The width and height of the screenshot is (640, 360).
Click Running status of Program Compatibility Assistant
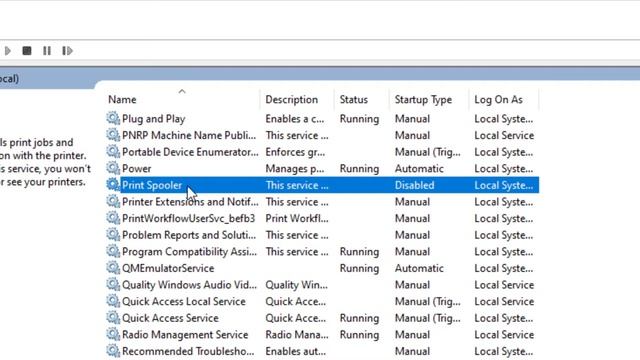pyautogui.click(x=359, y=251)
